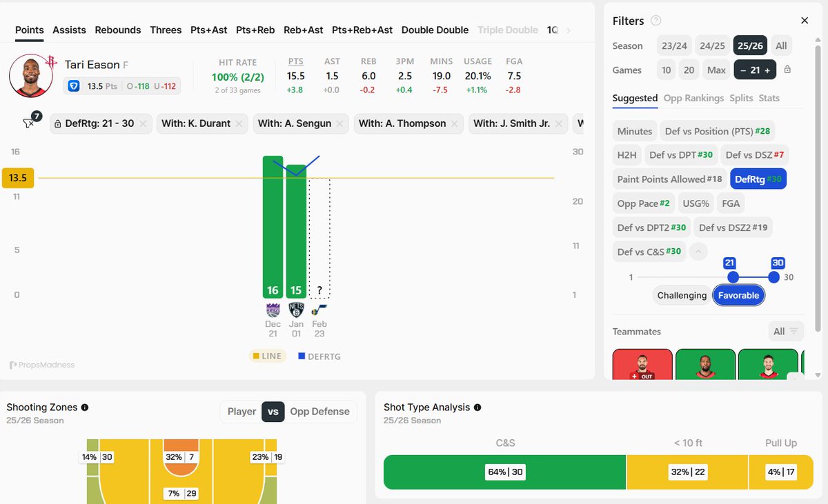Remove the With: A. Thompson filter
828x504 pixels.
pyautogui.click(x=455, y=124)
